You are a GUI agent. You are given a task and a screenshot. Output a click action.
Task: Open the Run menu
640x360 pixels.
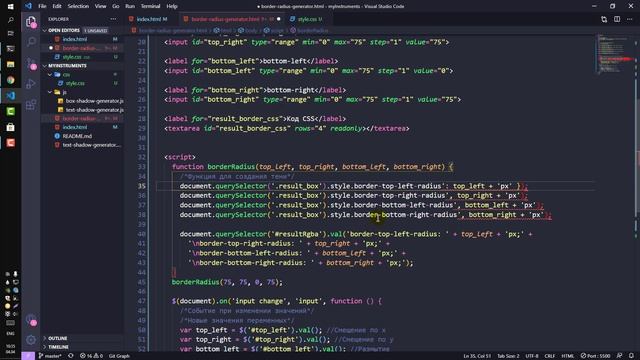coord(130,6)
